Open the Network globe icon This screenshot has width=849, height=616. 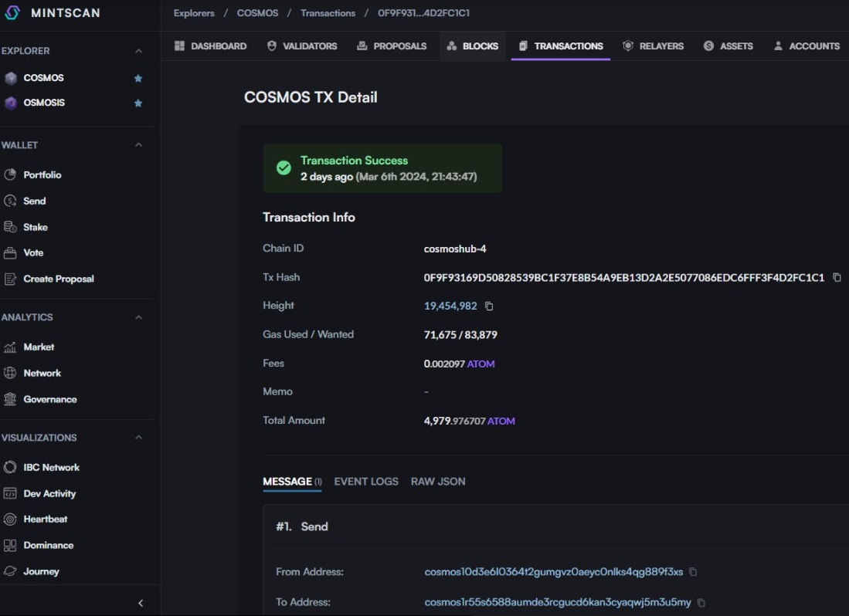(10, 373)
